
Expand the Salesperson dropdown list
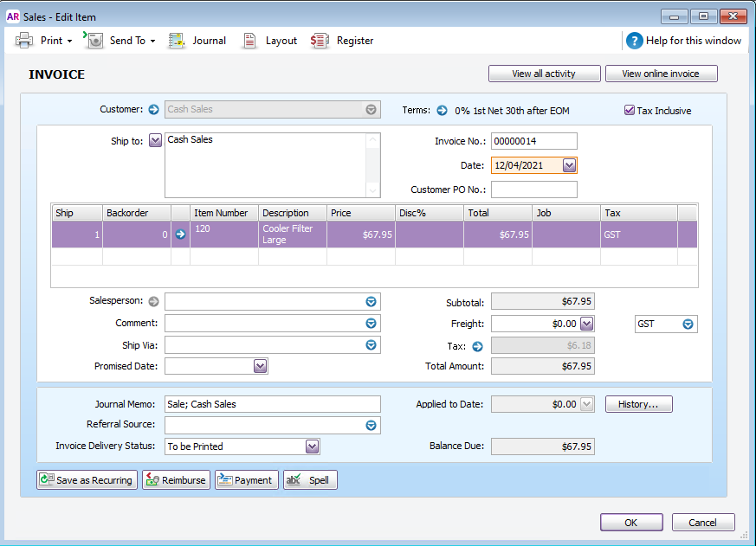tap(371, 301)
